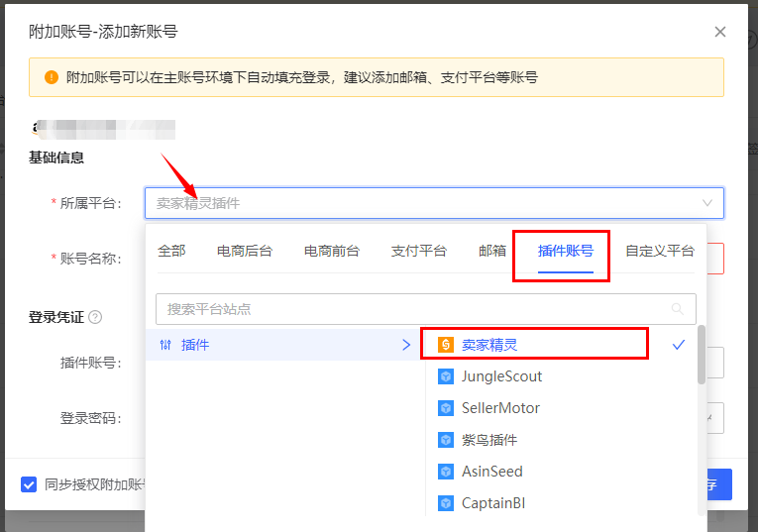Click the blue checkmark next to 卖家精灵
The width and height of the screenshot is (758, 532).
pos(679,345)
